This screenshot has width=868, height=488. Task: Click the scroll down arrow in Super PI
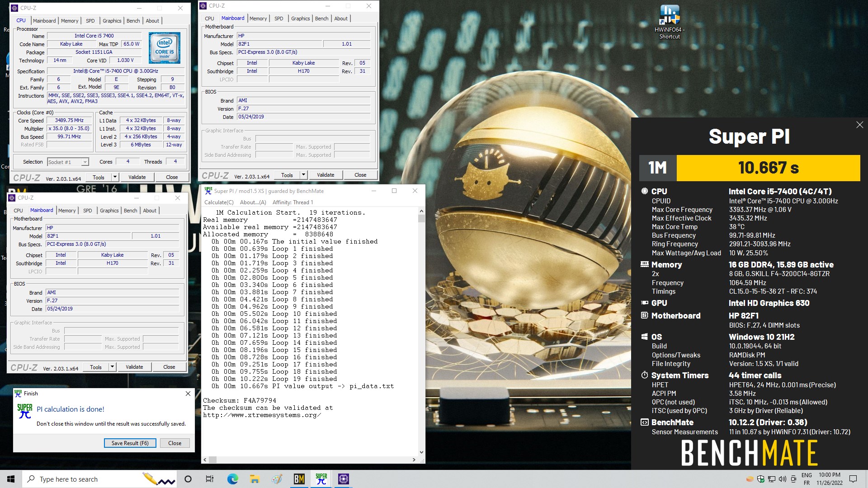(x=421, y=452)
